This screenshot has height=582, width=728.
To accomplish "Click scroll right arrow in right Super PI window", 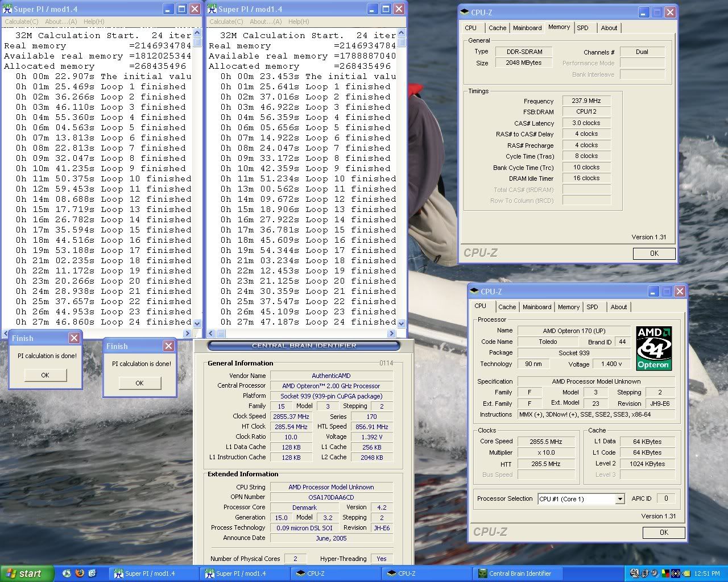I will 392,334.
